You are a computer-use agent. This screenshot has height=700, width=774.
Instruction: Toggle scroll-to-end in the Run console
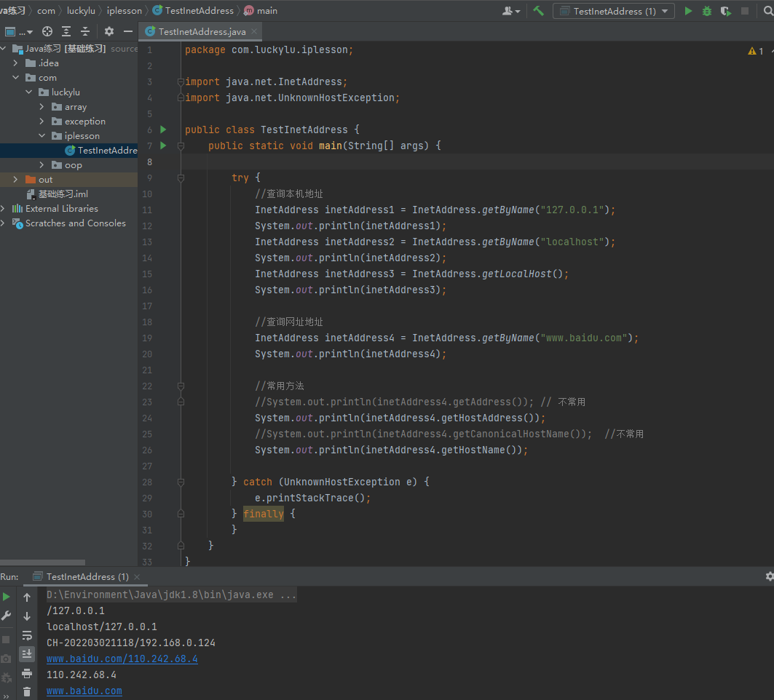click(x=27, y=654)
